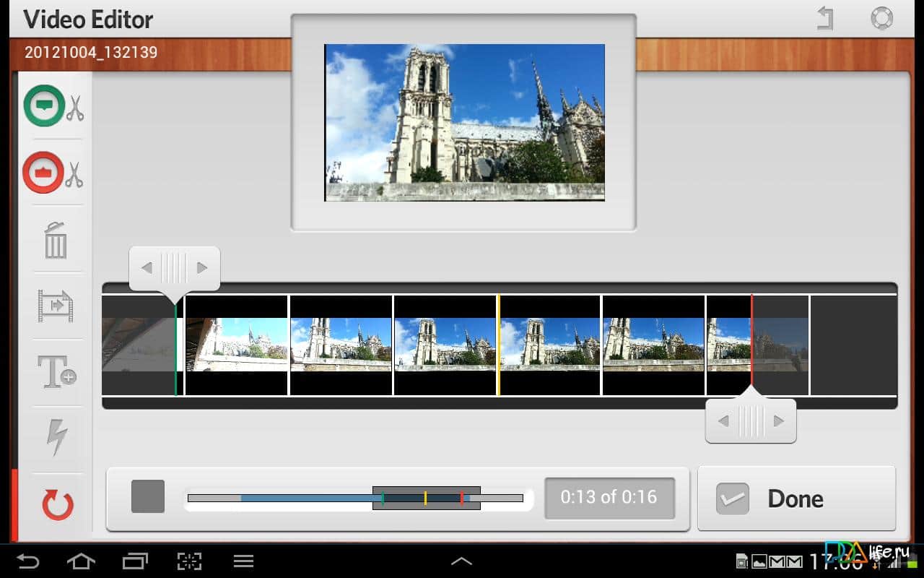Click the yellow playhead marker in timeline
Screen dimensions: 924x578
pyautogui.click(x=498, y=345)
